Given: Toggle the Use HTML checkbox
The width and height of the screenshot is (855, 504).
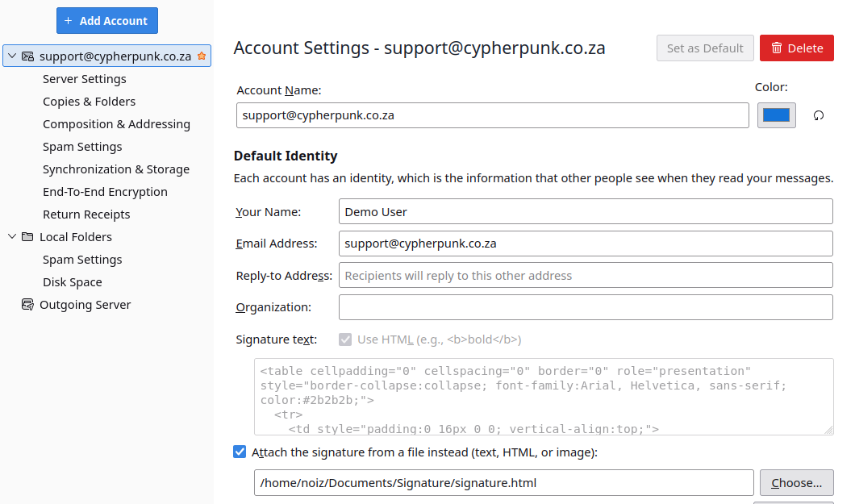Looking at the screenshot, I should coord(345,339).
